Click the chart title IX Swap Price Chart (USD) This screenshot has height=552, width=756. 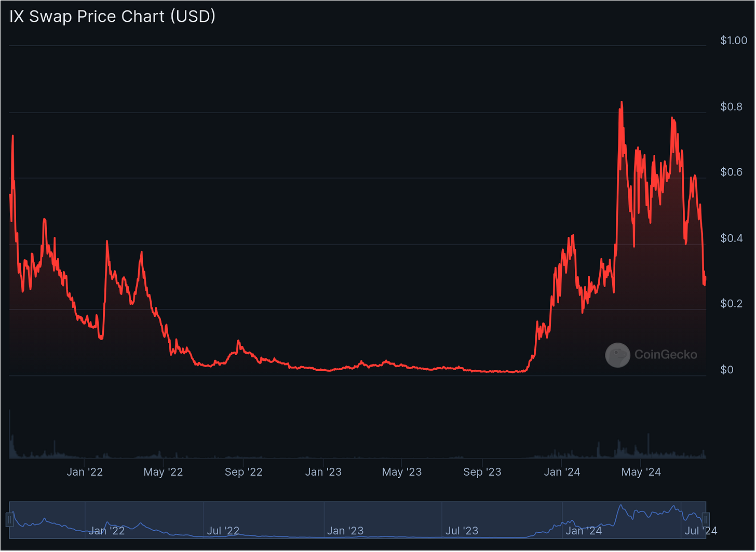113,17
